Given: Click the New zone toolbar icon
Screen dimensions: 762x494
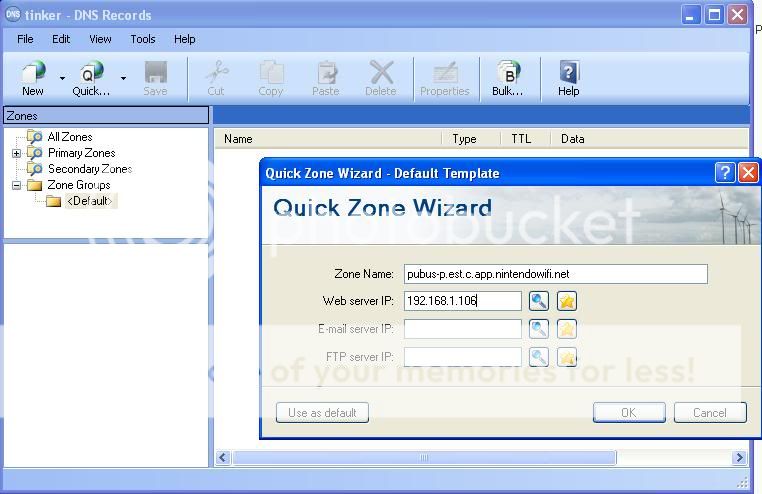Looking at the screenshot, I should coord(33,78).
